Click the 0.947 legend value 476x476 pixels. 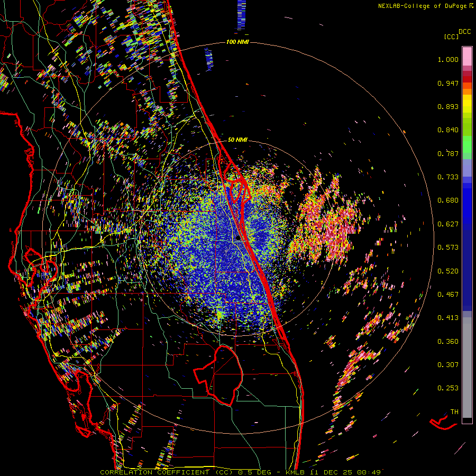448,83
